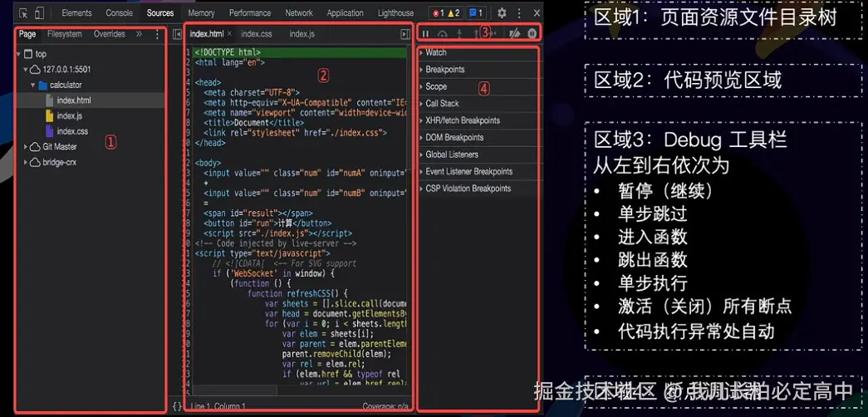Screen dimensions: 868x417
Task: Click the parent.removeChild(elem) line
Action: 336,354
